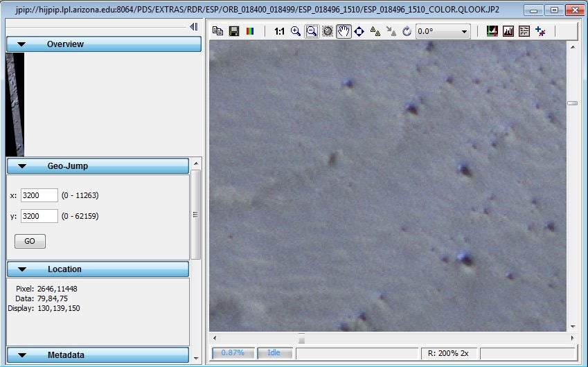The width and height of the screenshot is (588, 367).
Task: Click the overview thumbnail image
Action: click(15, 104)
